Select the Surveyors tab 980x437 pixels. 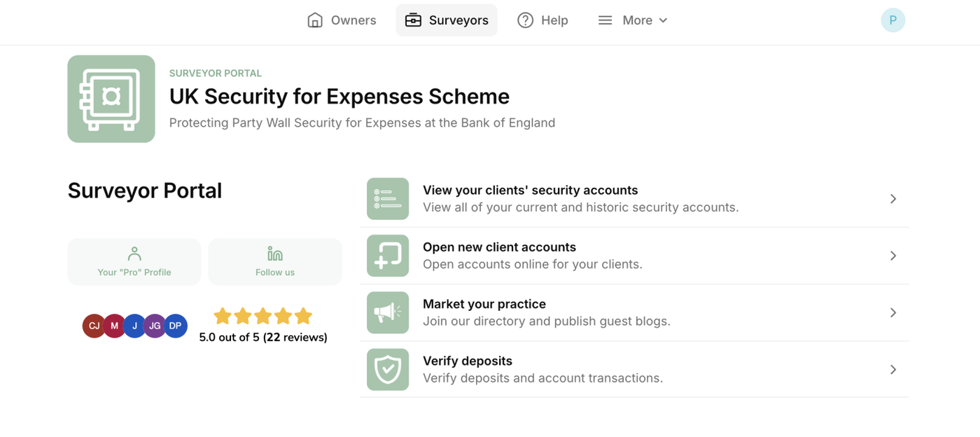pos(447,20)
